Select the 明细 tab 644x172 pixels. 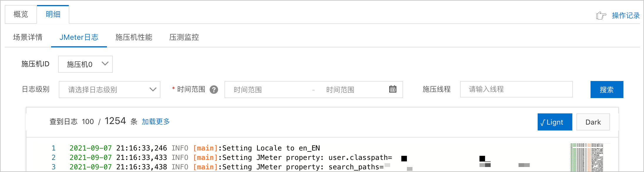click(53, 14)
